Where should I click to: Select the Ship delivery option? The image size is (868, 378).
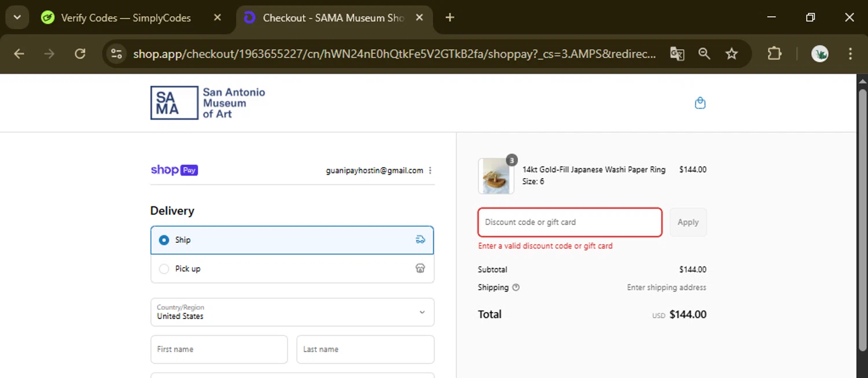(x=292, y=240)
